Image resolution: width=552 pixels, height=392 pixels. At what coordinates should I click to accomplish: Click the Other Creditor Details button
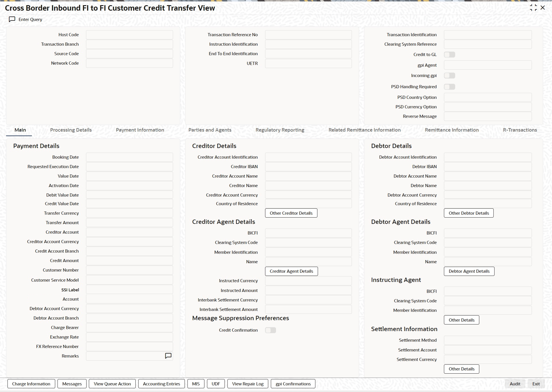coord(291,213)
